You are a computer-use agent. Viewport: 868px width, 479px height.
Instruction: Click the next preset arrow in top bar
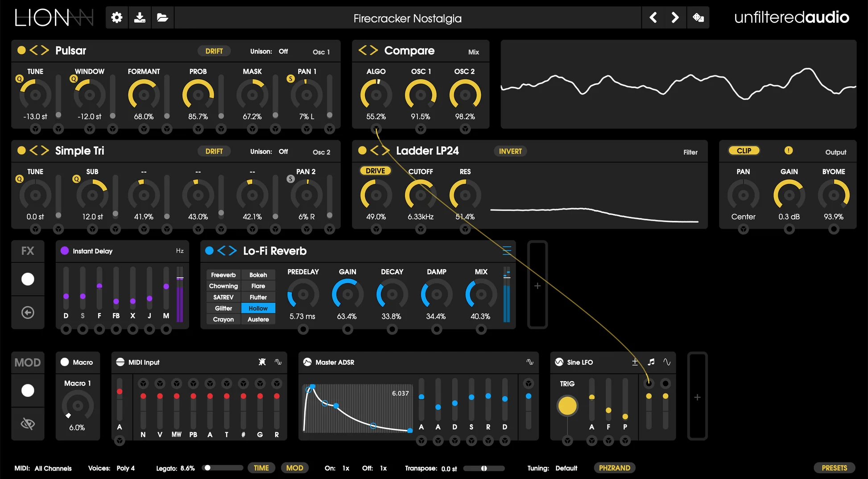tap(675, 17)
